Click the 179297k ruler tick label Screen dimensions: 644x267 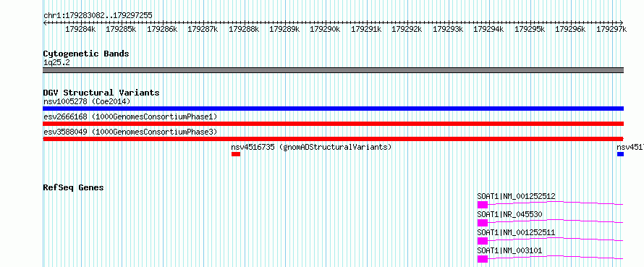(611, 29)
